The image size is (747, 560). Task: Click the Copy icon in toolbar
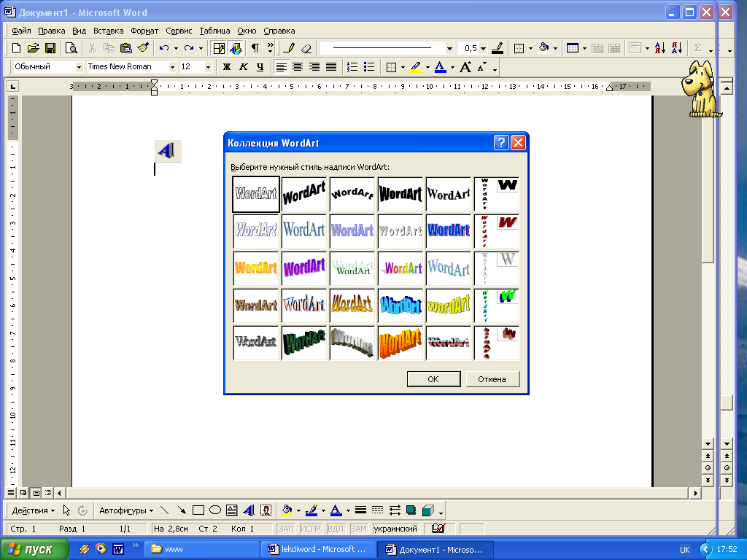[x=109, y=48]
